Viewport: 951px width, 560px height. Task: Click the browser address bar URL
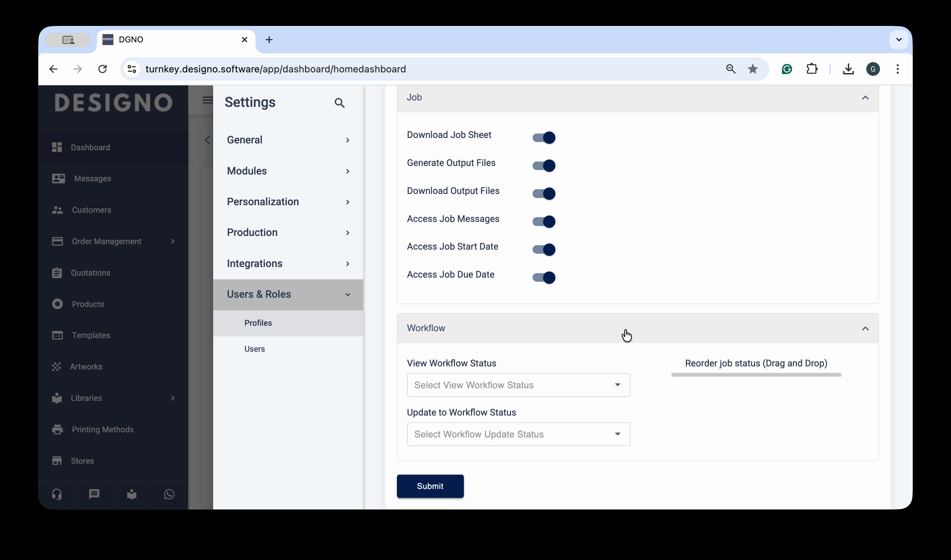coord(275,69)
